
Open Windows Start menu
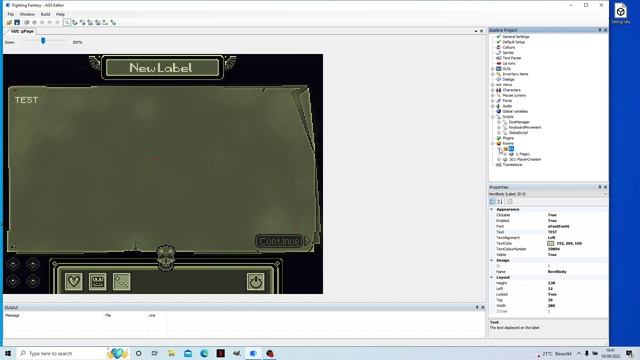click(x=8, y=353)
